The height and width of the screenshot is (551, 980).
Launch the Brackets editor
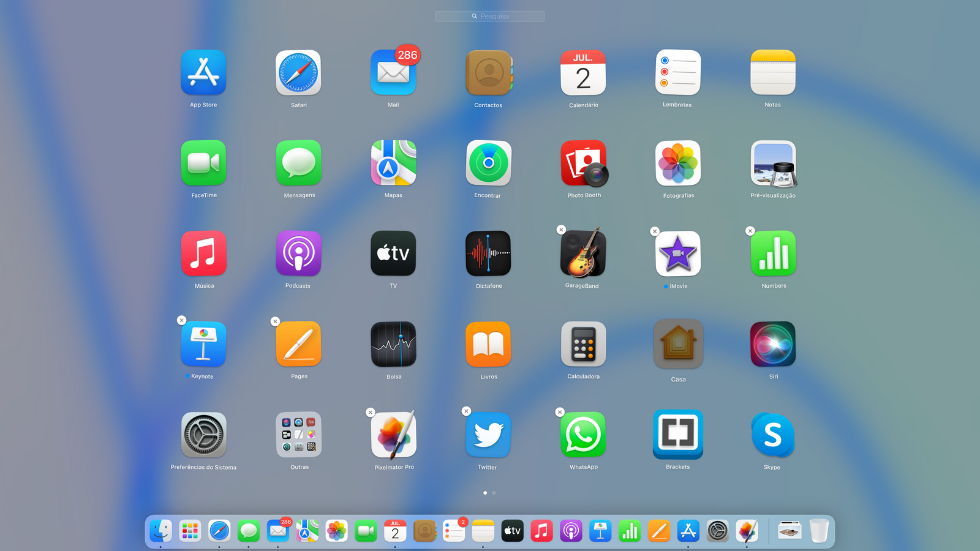[x=678, y=434]
